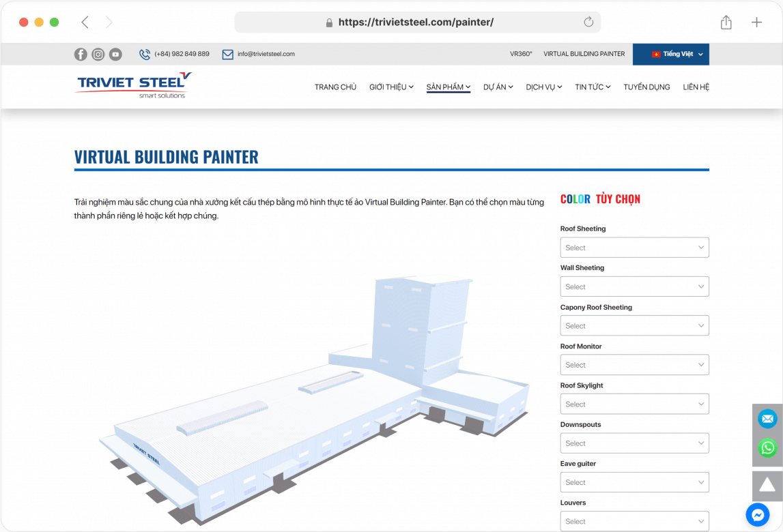Open the TUYỂN DỤNG page
Screen dimensions: 783x532
(646, 87)
